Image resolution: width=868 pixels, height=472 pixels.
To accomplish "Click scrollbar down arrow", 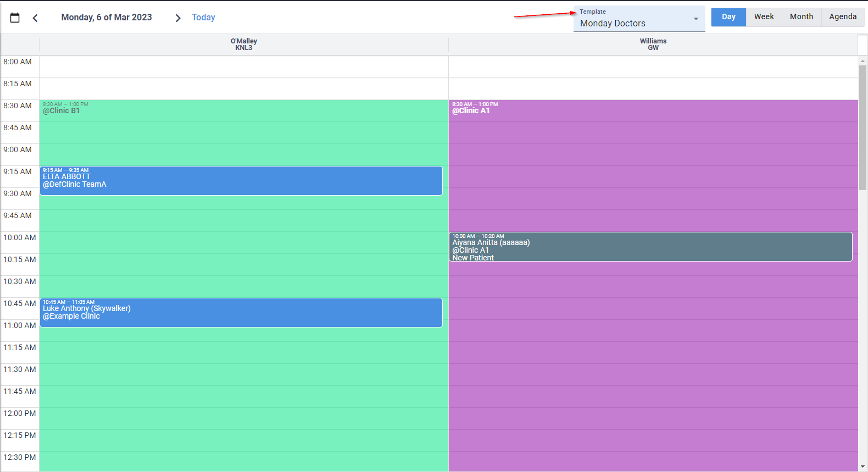I will pyautogui.click(x=863, y=467).
